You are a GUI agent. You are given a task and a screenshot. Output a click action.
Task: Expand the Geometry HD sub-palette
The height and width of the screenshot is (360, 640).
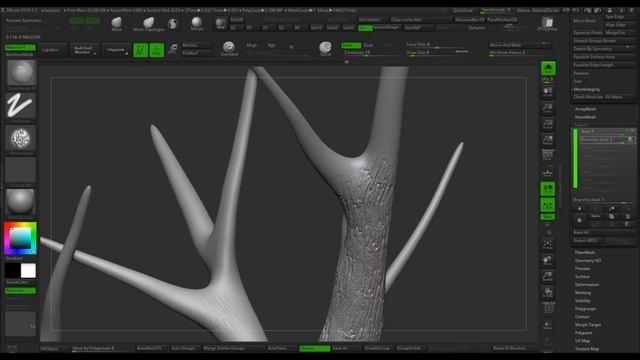tap(588, 260)
